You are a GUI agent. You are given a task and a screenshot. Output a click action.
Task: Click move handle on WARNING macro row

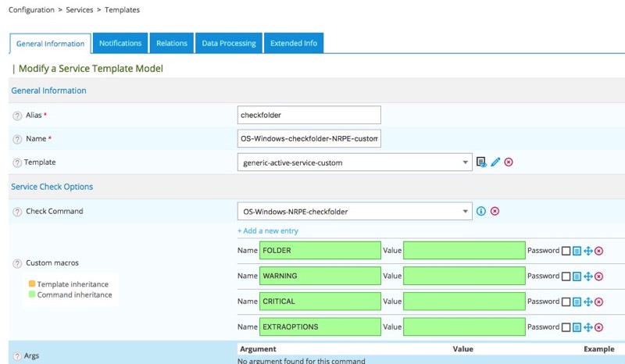pos(588,277)
